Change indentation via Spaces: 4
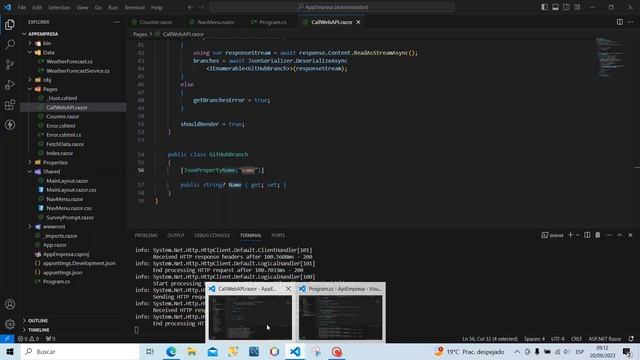The height and width of the screenshot is (360, 640). pyautogui.click(x=534, y=339)
